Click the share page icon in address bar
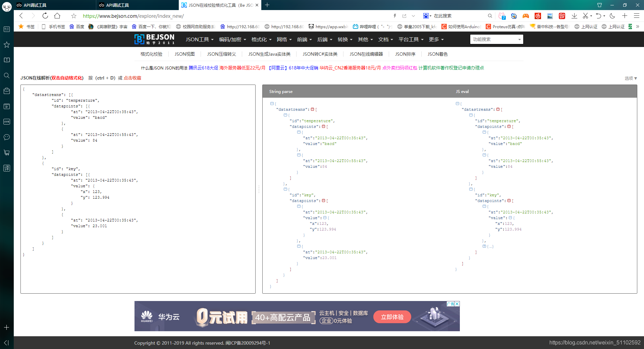This screenshot has width=644, height=349. coord(404,16)
